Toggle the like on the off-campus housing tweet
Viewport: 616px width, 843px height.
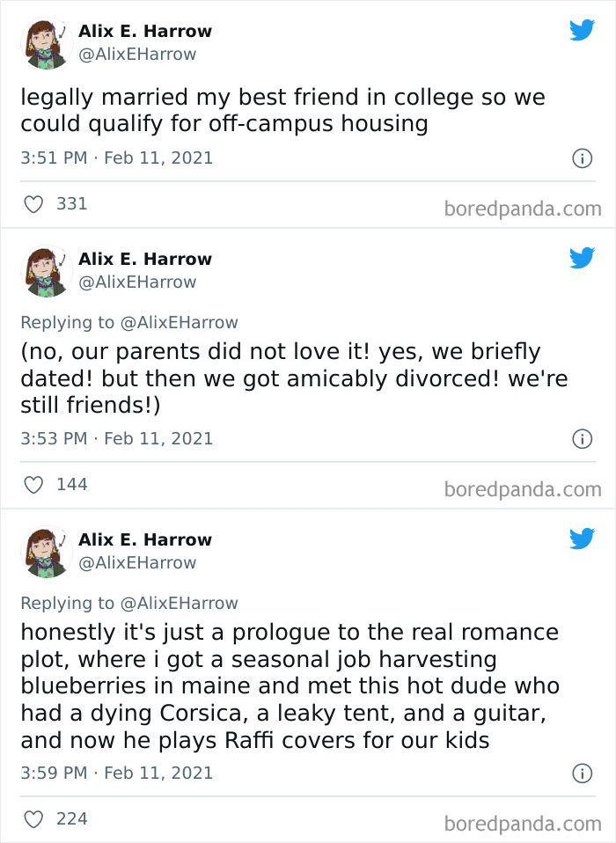(x=33, y=203)
